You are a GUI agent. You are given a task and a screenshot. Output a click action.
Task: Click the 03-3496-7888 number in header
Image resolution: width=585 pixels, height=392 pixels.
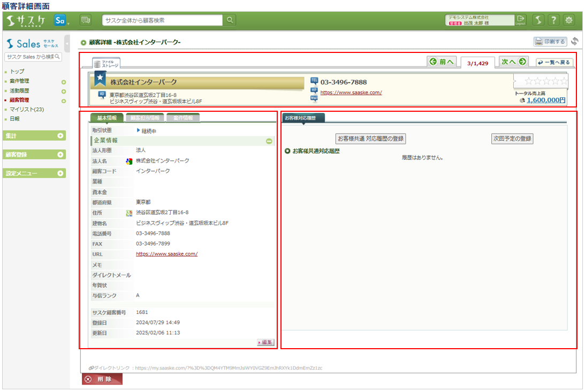coord(343,82)
